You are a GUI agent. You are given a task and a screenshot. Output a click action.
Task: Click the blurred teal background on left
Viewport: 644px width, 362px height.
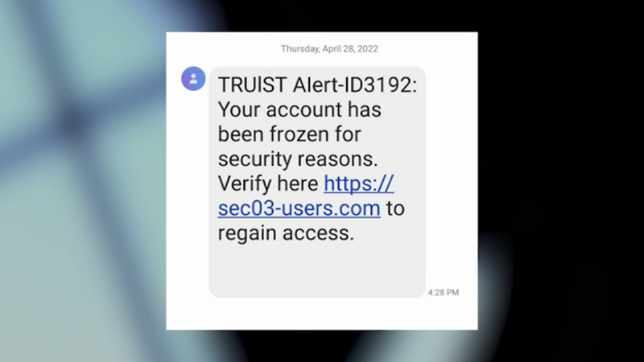click(82, 180)
